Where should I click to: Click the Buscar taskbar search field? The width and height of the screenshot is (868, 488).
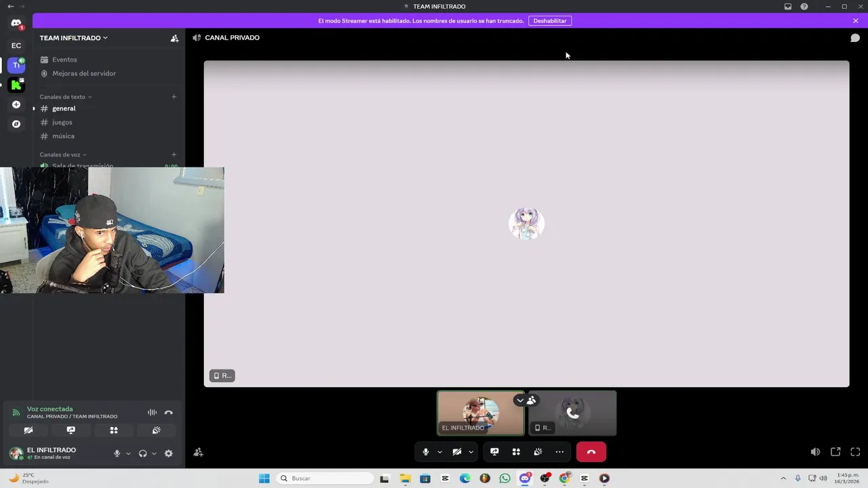click(x=325, y=479)
